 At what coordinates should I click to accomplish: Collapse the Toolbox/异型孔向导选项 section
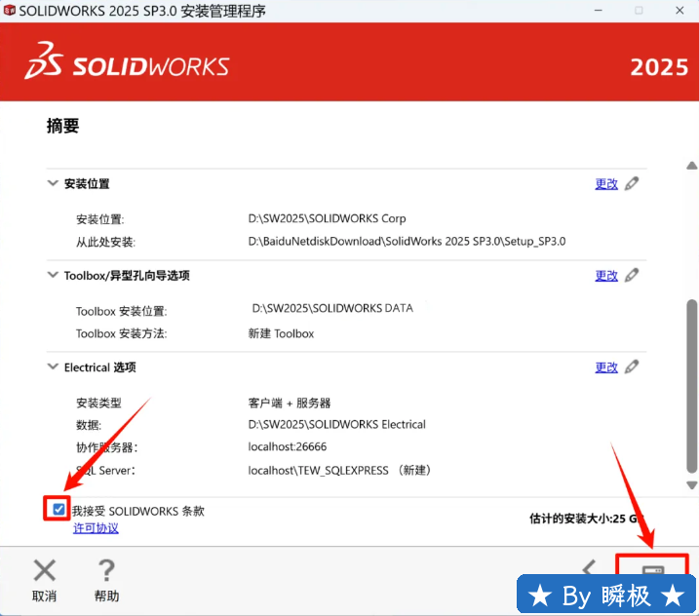(x=53, y=275)
